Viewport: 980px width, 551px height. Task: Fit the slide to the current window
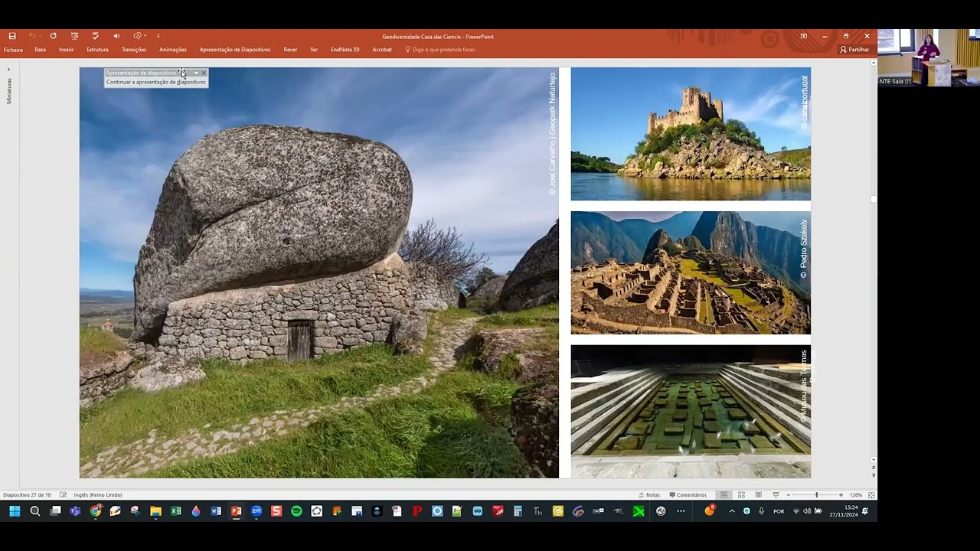tap(871, 495)
